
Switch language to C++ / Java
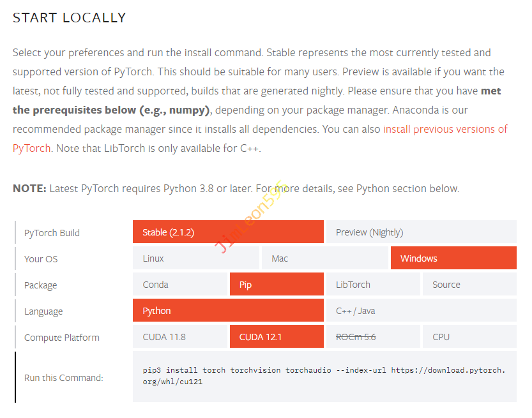click(421, 311)
